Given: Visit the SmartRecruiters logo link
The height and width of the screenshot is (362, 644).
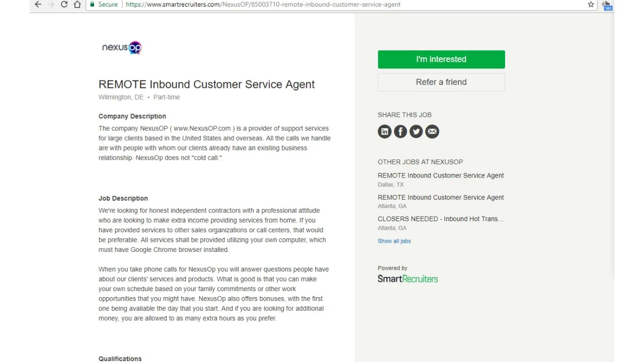Looking at the screenshot, I should pyautogui.click(x=408, y=279).
